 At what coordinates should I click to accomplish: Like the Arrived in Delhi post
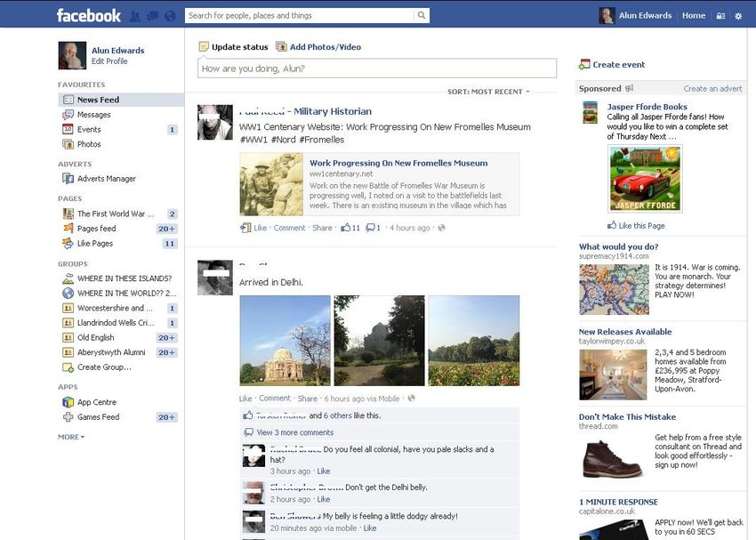click(x=245, y=399)
